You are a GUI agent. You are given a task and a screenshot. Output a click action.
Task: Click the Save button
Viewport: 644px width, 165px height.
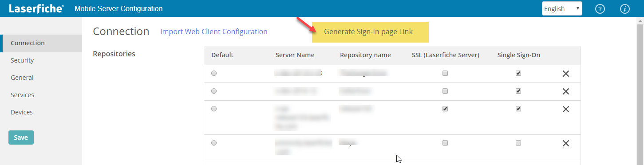[x=21, y=137]
